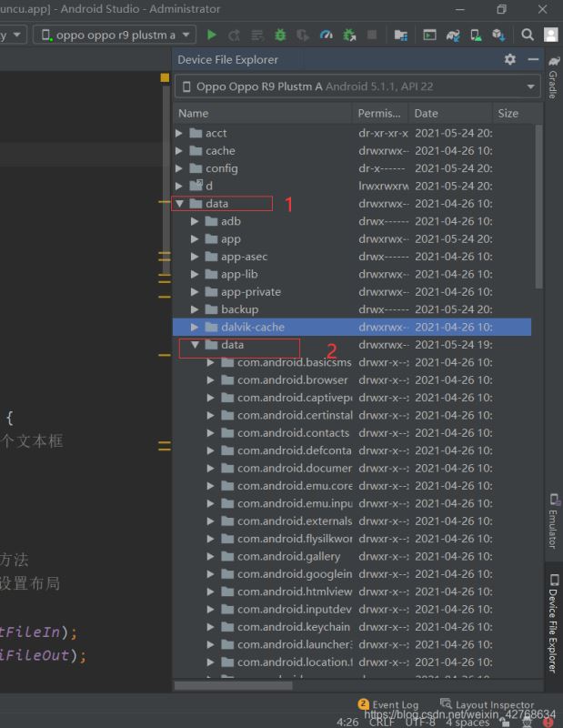The width and height of the screenshot is (563, 728).
Task: Click the run with coverage icon
Action: click(x=303, y=35)
